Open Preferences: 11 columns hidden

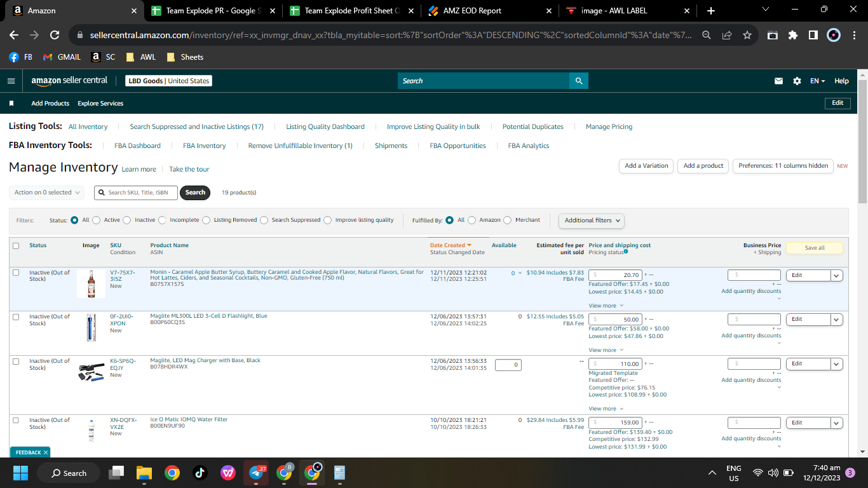pyautogui.click(x=783, y=166)
